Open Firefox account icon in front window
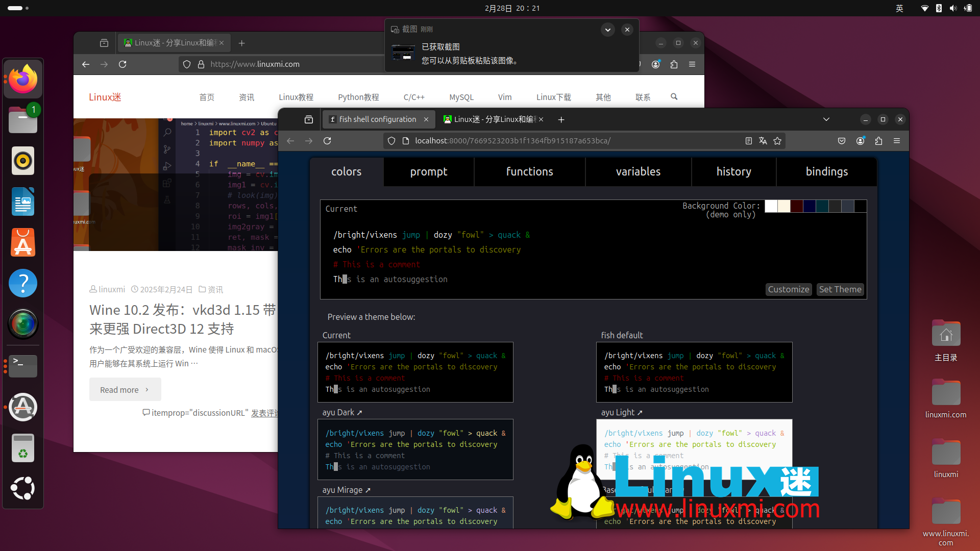Viewport: 980px width, 551px height. pos(860,141)
